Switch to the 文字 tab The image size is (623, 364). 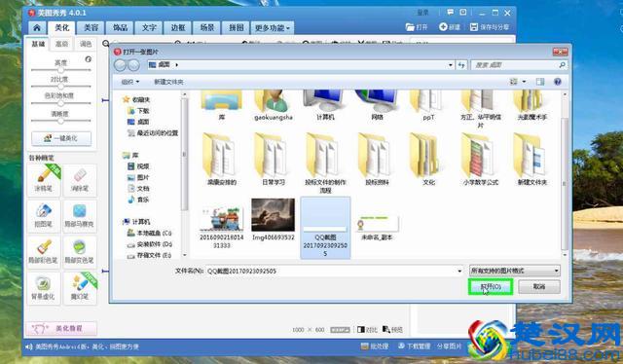[x=149, y=28]
